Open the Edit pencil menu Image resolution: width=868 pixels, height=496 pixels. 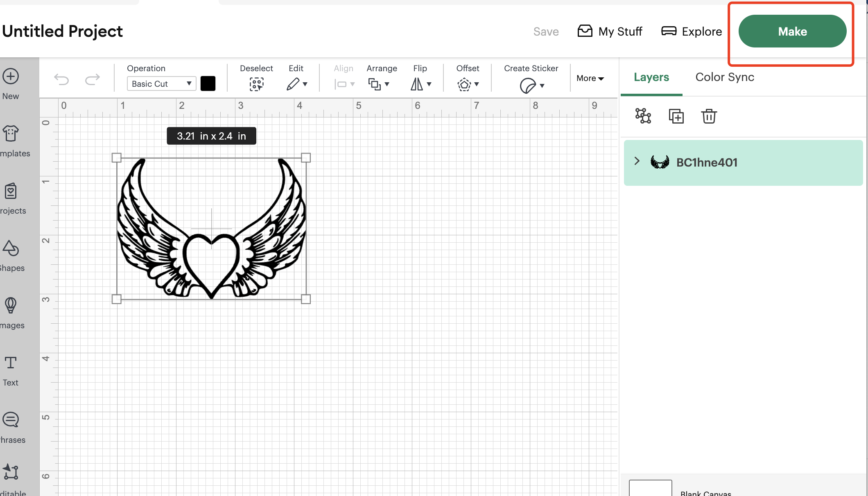[297, 84]
